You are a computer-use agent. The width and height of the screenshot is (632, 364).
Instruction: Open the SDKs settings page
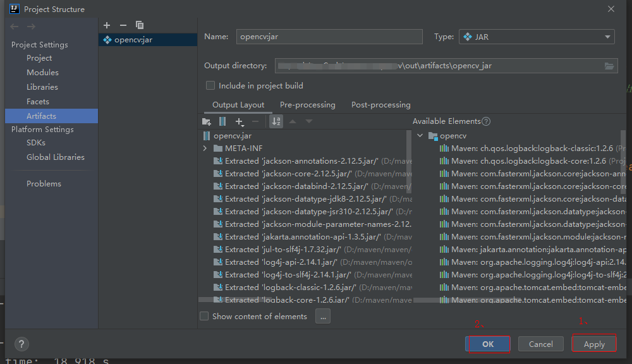tap(36, 143)
